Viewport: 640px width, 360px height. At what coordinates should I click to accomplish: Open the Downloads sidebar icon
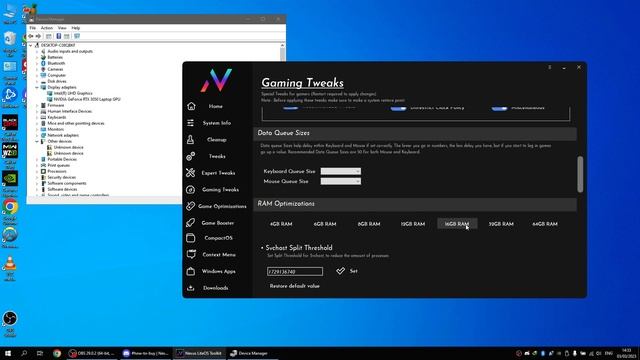click(190, 288)
